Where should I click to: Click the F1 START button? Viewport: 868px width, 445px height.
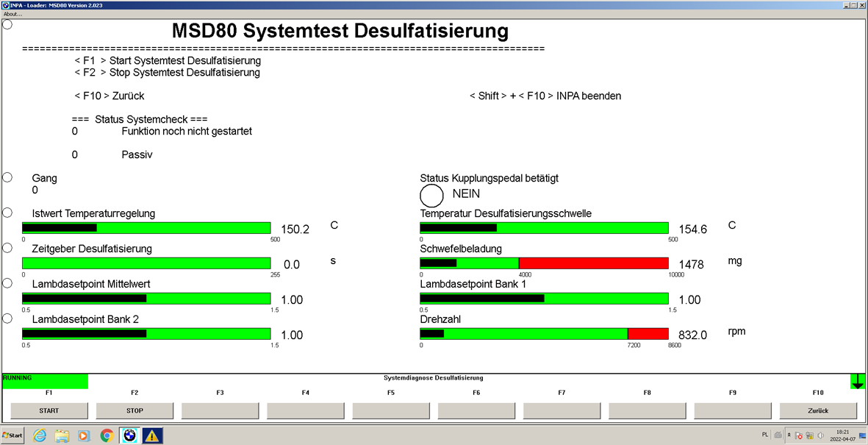click(x=49, y=410)
